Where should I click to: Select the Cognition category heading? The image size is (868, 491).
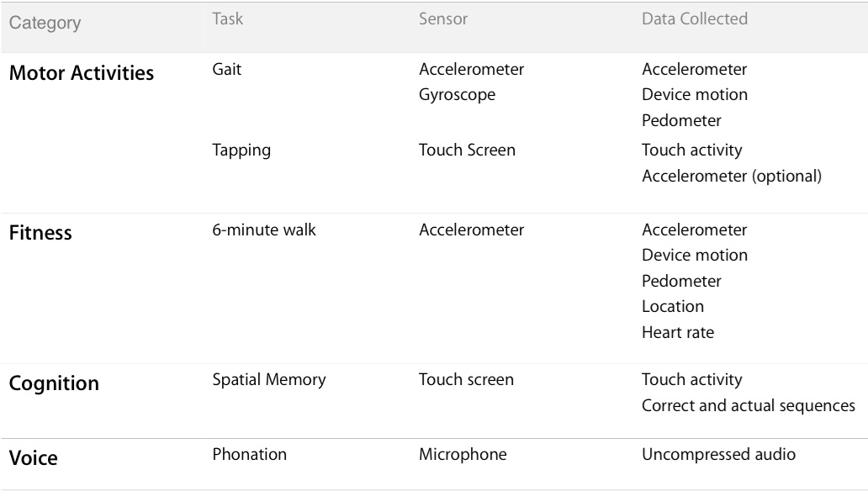[x=54, y=383]
